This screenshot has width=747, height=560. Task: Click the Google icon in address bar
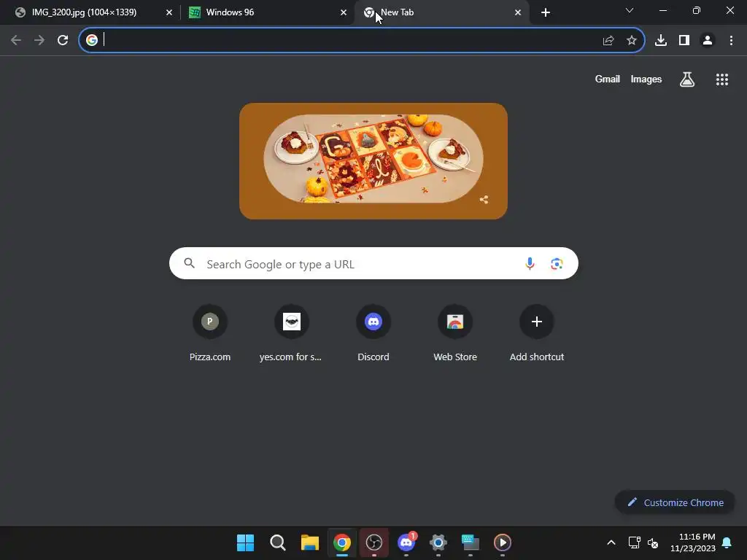click(92, 40)
